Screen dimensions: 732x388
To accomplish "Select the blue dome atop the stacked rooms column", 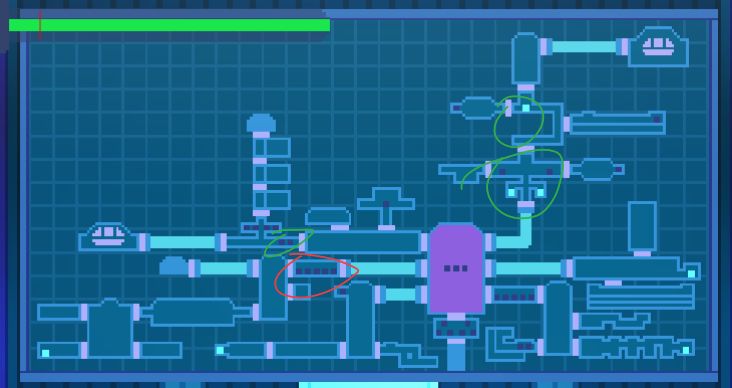I will point(261,123).
